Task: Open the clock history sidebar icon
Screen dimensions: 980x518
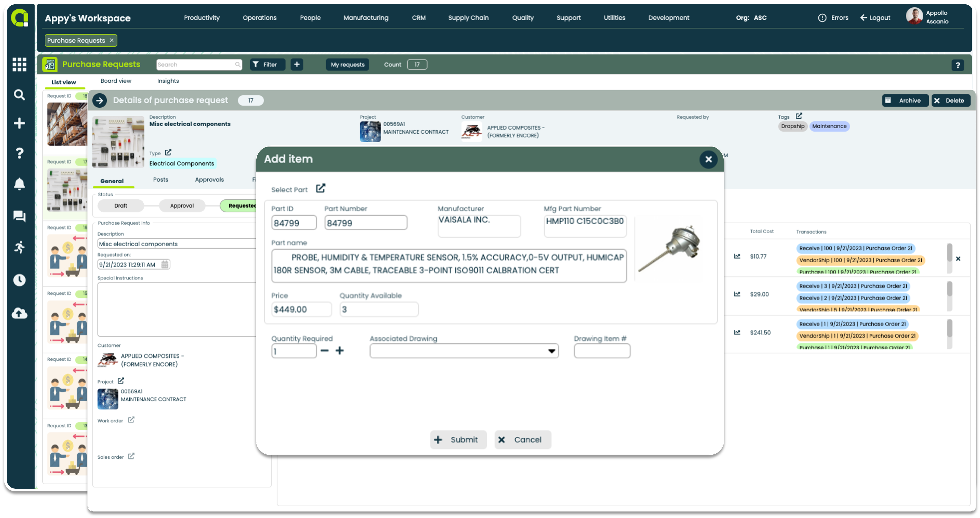Action: [19, 280]
